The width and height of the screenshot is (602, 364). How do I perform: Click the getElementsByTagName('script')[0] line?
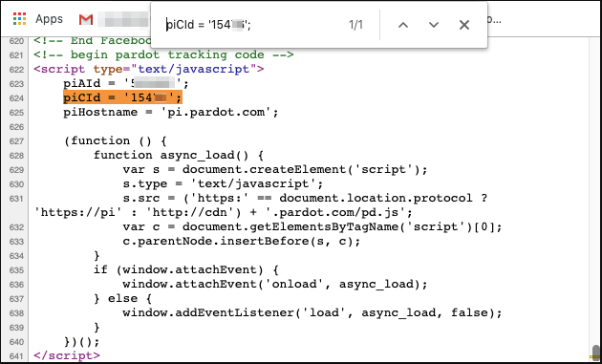[312, 226]
